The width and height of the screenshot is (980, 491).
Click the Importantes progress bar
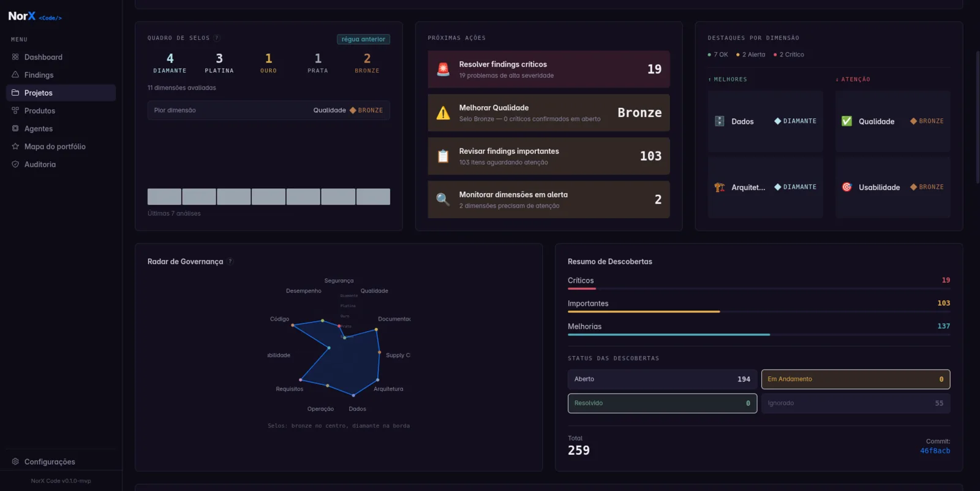tap(759, 311)
